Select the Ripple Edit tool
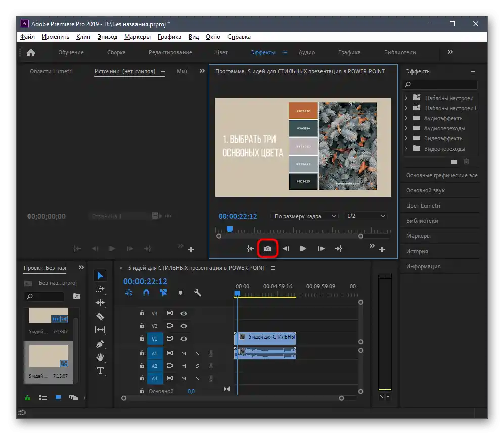504x435 pixels. point(100,303)
